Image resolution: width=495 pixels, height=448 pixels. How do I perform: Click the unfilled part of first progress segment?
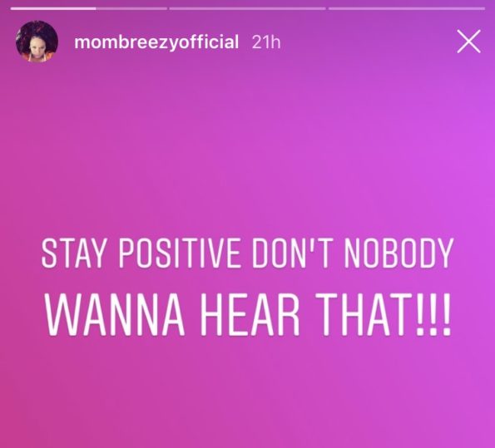point(131,8)
